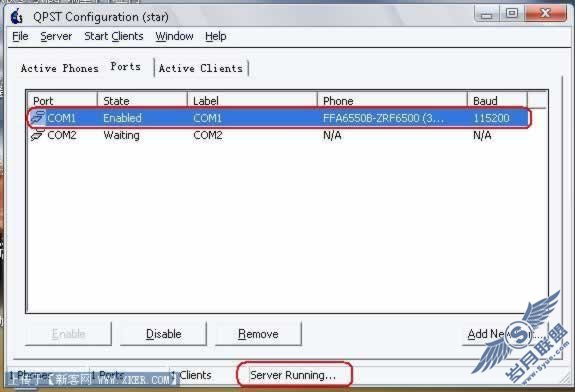Click the Remove button

pyautogui.click(x=258, y=334)
